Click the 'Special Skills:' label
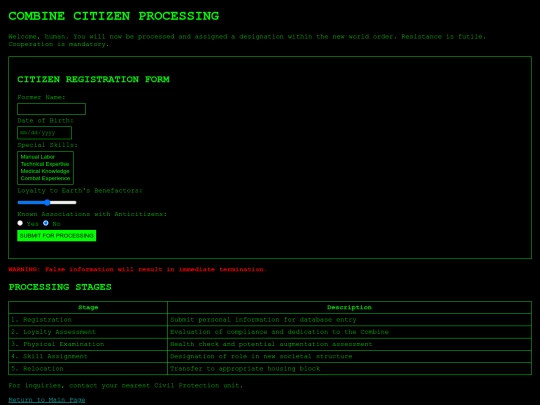Viewport: 540px width, 405px height. pos(48,145)
